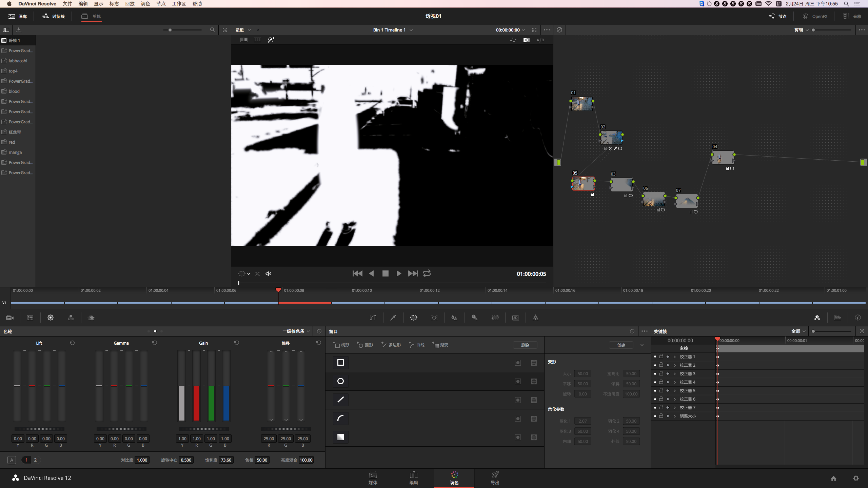Show the Keyframes panel icon
868x488 pixels.
click(817, 318)
